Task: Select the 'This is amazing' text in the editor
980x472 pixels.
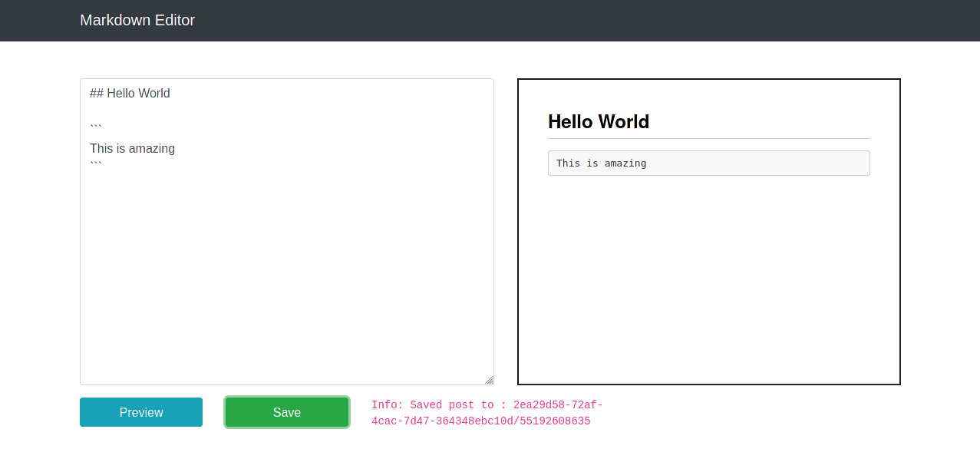Action: (132, 148)
